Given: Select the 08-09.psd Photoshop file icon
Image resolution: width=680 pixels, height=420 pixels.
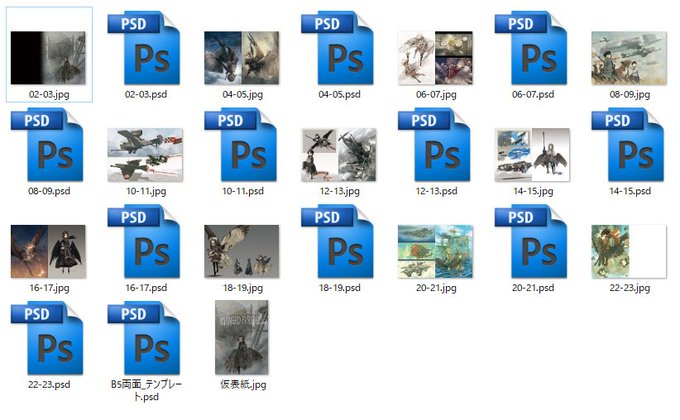Looking at the screenshot, I should point(47,145).
